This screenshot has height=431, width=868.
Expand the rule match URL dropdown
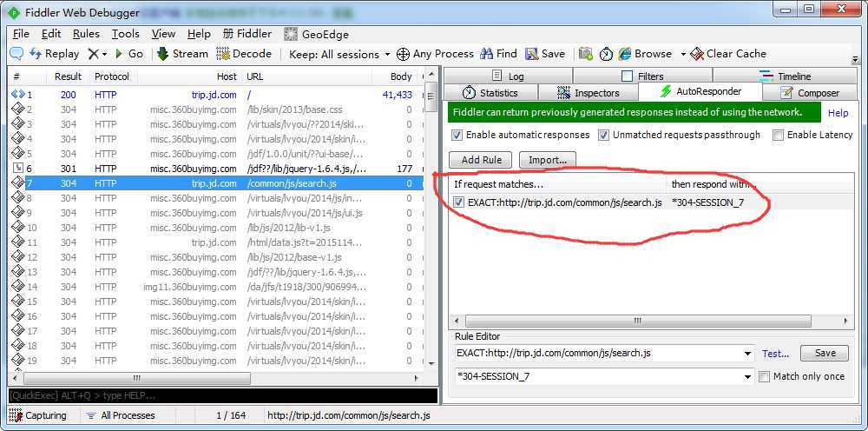(x=748, y=354)
